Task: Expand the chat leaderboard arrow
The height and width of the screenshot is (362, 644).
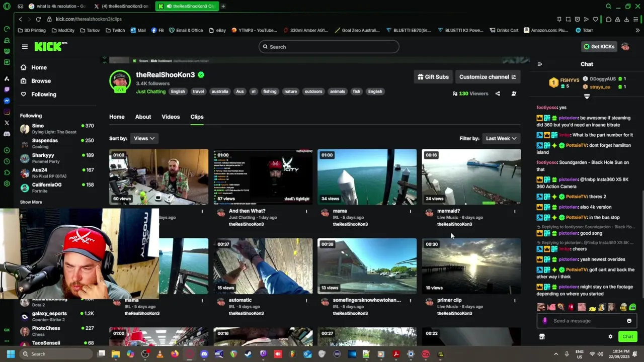Action: click(x=587, y=96)
